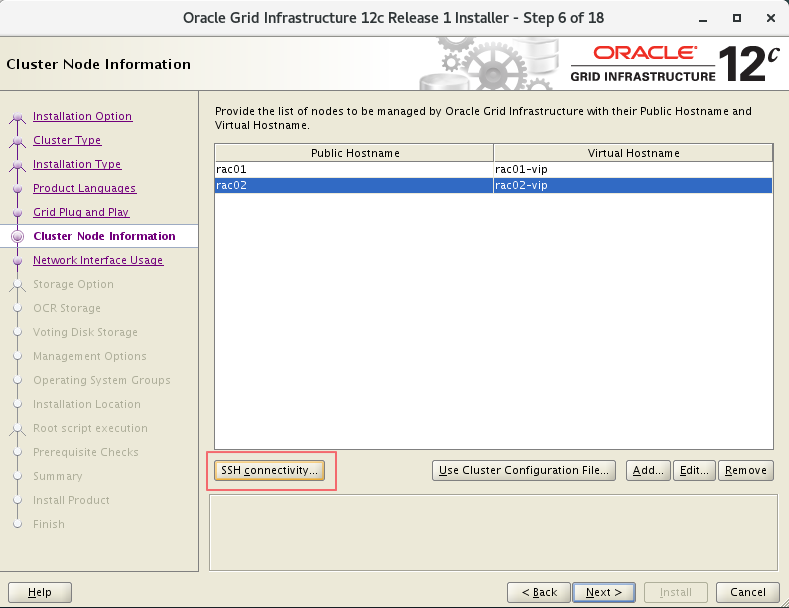Return to Installation Type step

tap(77, 164)
